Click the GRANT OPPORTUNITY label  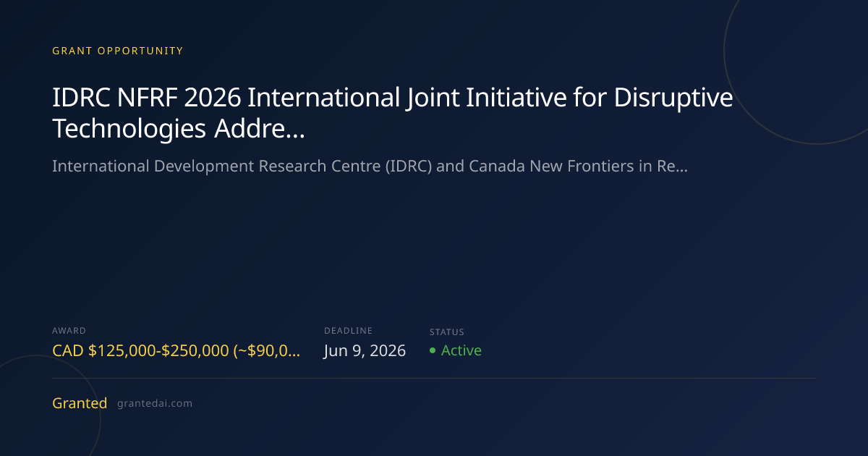pyautogui.click(x=118, y=51)
